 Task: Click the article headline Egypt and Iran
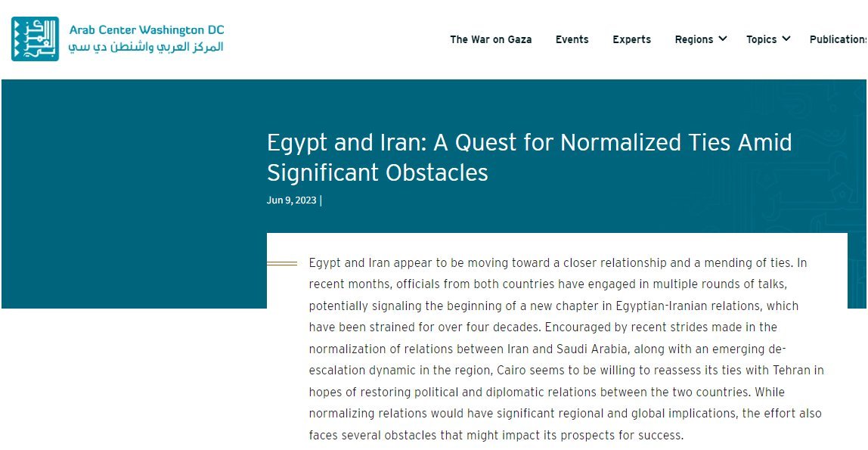(529, 157)
